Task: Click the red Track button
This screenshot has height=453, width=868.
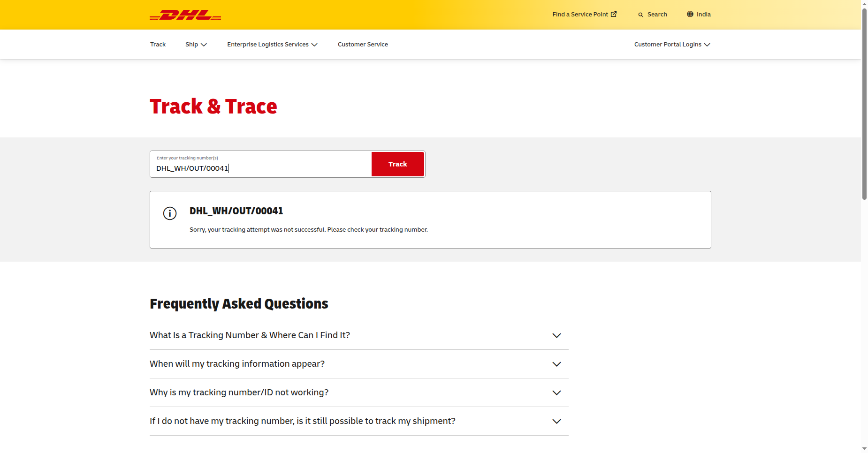Action: coord(398,164)
